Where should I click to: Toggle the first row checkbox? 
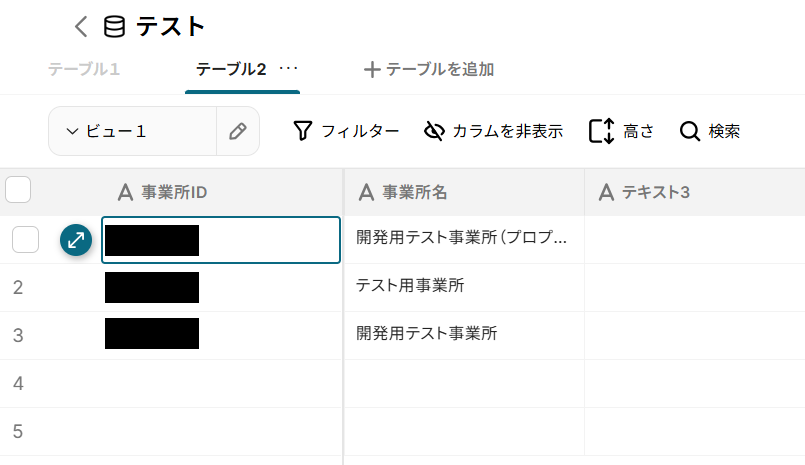tap(25, 240)
